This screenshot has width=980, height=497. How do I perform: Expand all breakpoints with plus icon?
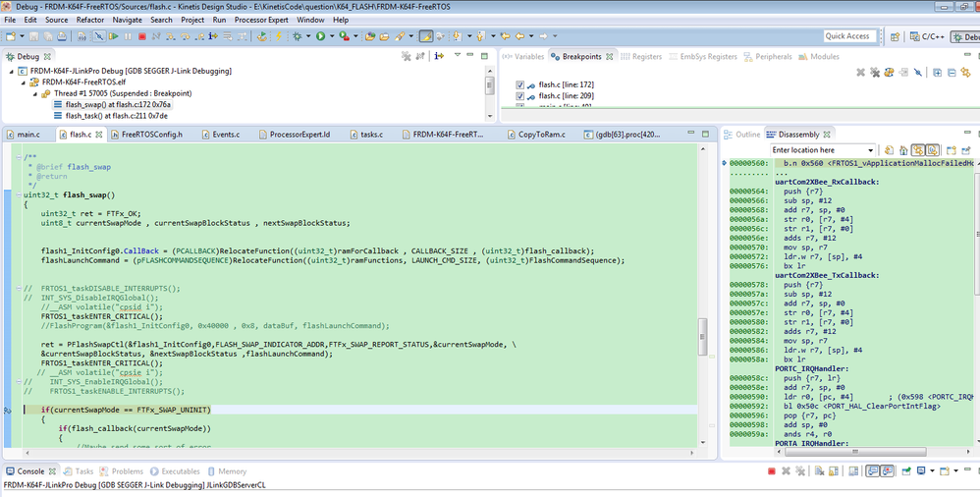pyautogui.click(x=938, y=73)
